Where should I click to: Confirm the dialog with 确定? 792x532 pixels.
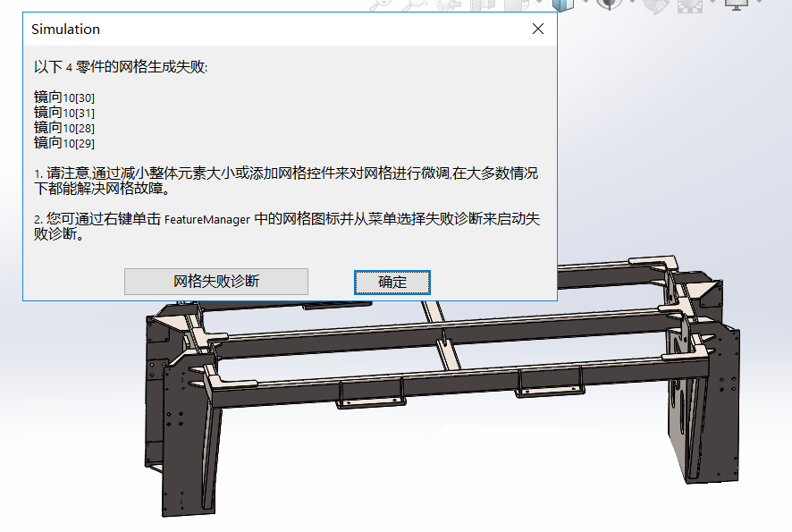[392, 282]
